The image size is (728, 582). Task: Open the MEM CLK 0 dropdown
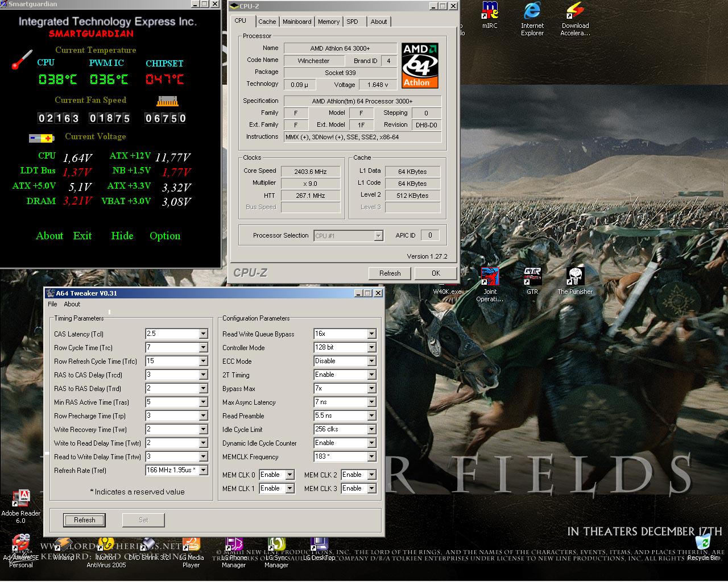tap(289, 475)
